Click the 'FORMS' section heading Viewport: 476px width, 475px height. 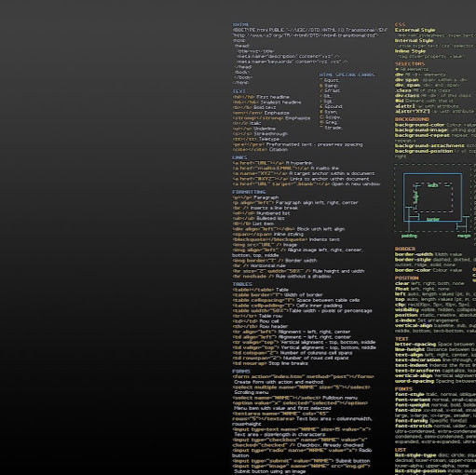pos(241,372)
